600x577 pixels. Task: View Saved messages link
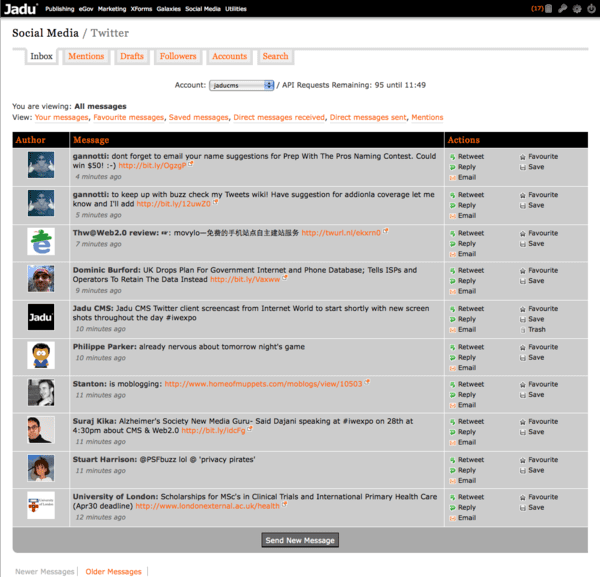point(199,117)
